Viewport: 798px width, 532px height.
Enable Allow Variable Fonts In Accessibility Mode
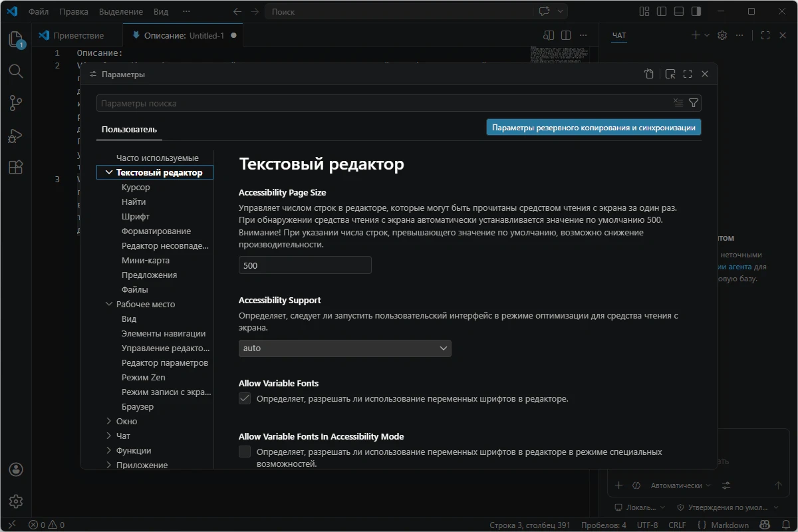pyautogui.click(x=245, y=452)
